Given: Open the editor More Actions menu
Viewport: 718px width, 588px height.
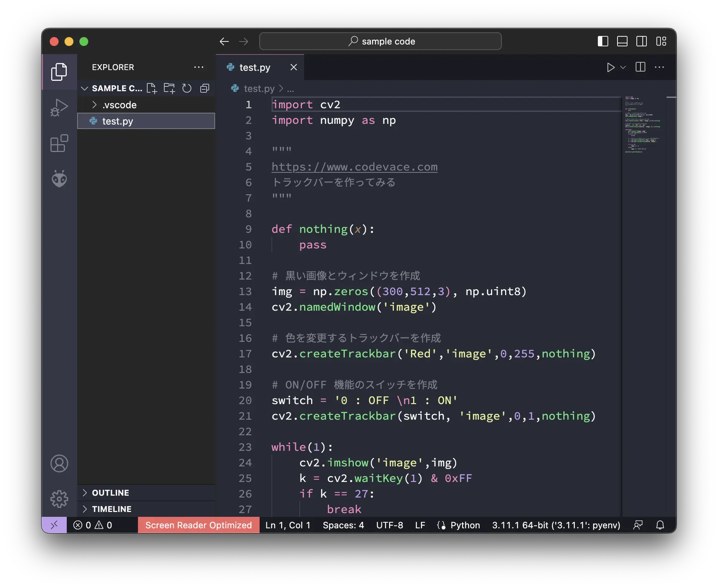Looking at the screenshot, I should 660,67.
